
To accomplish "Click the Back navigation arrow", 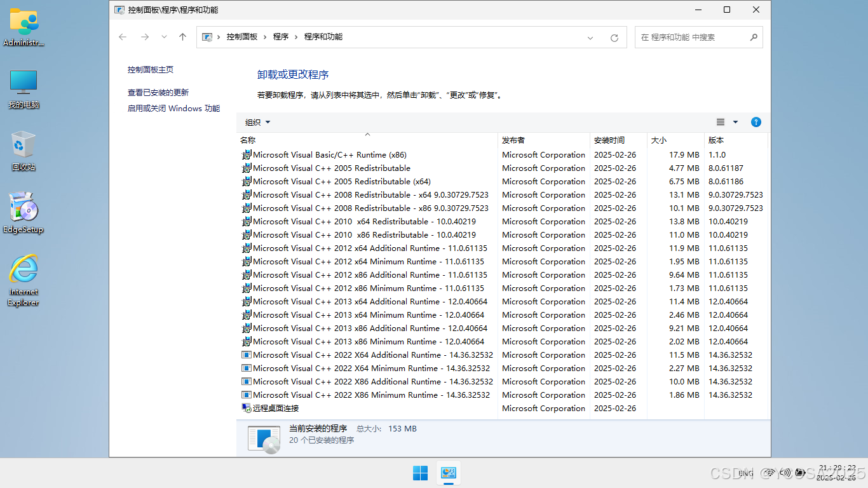I will tap(123, 37).
